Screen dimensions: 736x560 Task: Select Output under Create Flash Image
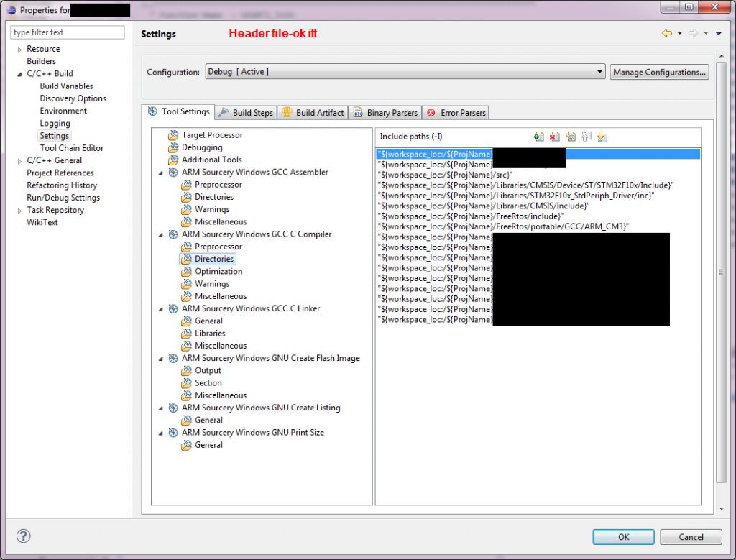coord(208,370)
